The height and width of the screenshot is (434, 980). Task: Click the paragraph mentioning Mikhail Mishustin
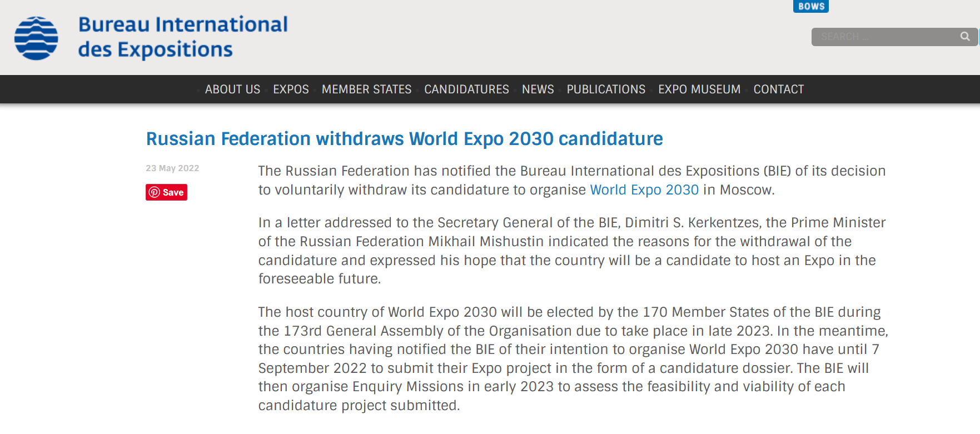click(x=571, y=251)
